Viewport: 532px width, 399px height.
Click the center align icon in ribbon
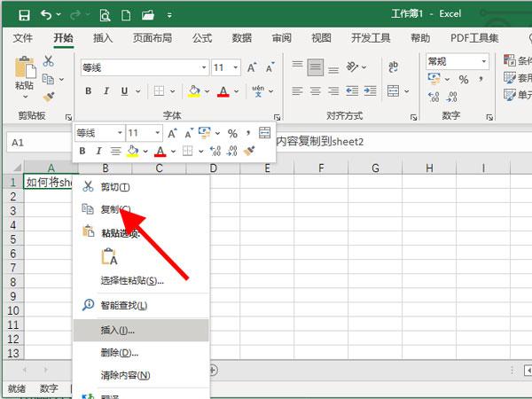317,90
